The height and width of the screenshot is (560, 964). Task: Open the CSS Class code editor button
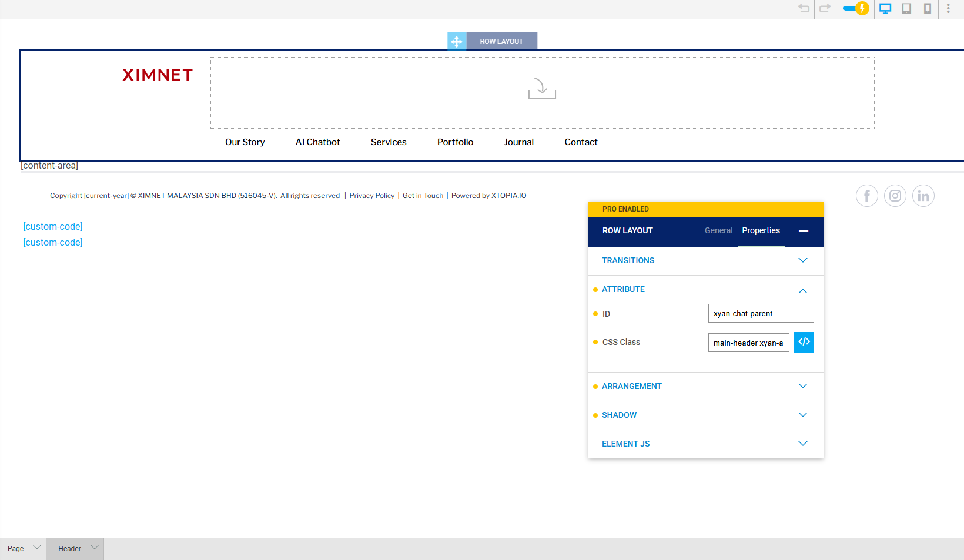pos(804,342)
